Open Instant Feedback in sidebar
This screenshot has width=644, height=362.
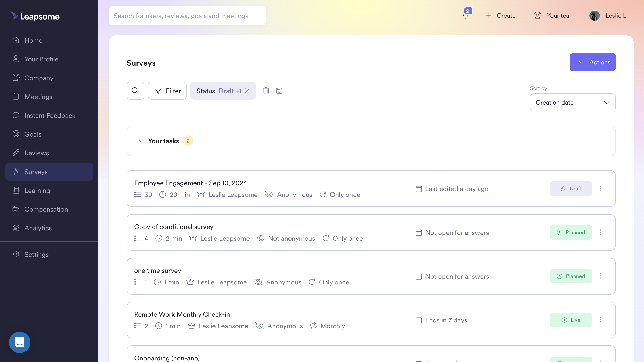[x=49, y=115]
